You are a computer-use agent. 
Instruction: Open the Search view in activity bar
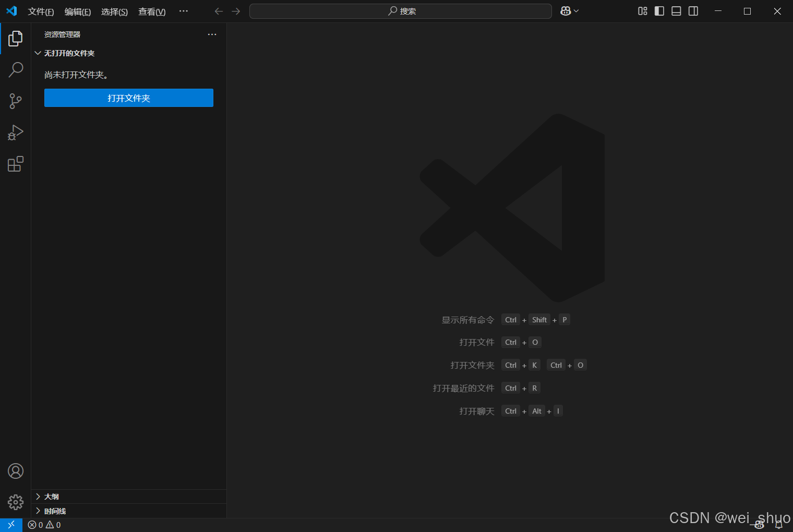(x=16, y=70)
